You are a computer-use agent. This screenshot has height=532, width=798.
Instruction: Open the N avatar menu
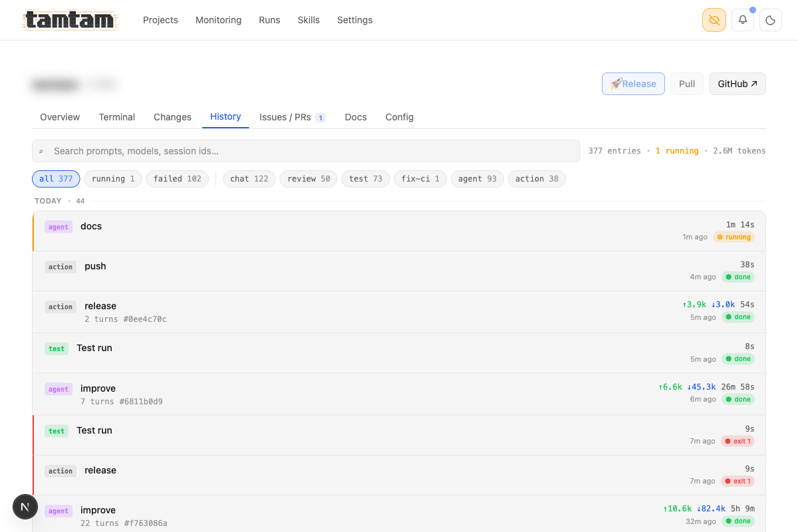point(25,507)
